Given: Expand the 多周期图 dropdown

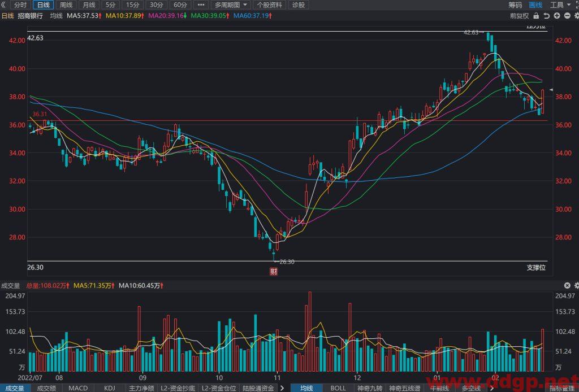Looking at the screenshot, I should pos(231,5).
